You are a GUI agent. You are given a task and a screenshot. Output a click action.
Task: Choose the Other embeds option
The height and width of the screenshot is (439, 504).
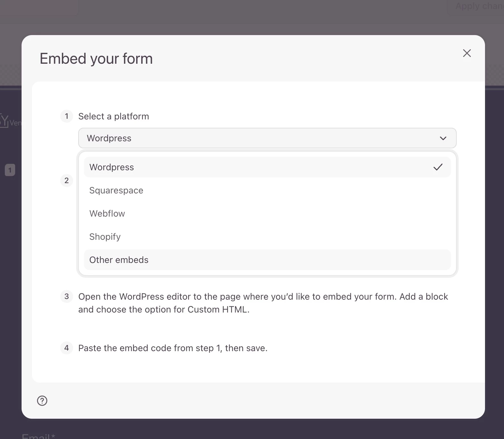coord(267,260)
